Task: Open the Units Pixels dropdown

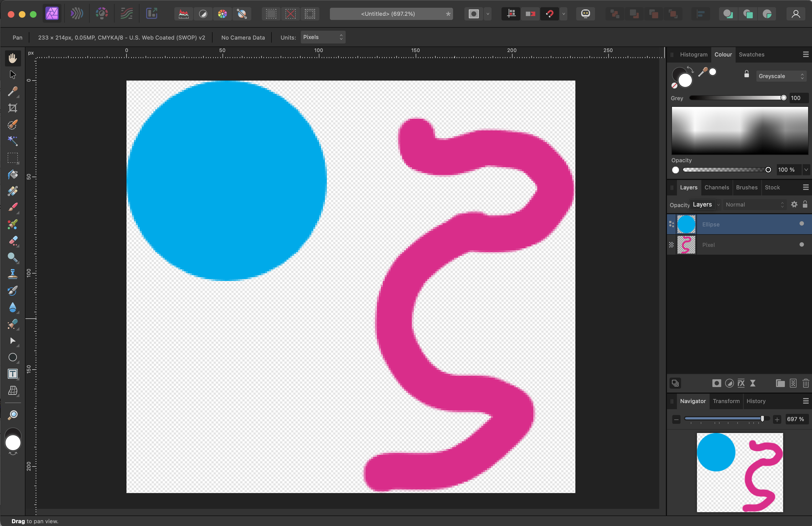Action: (x=322, y=37)
